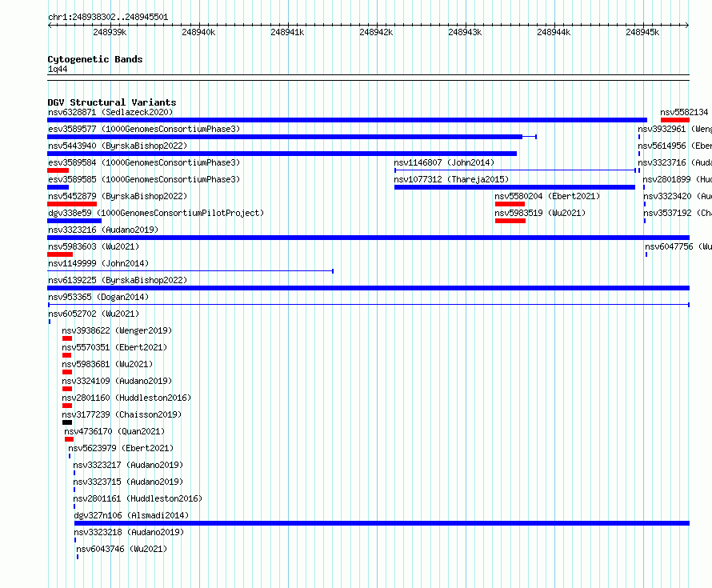Select the long blue bar under nsv6328871
Image resolution: width=712 pixels, height=588 pixels.
coord(347,120)
